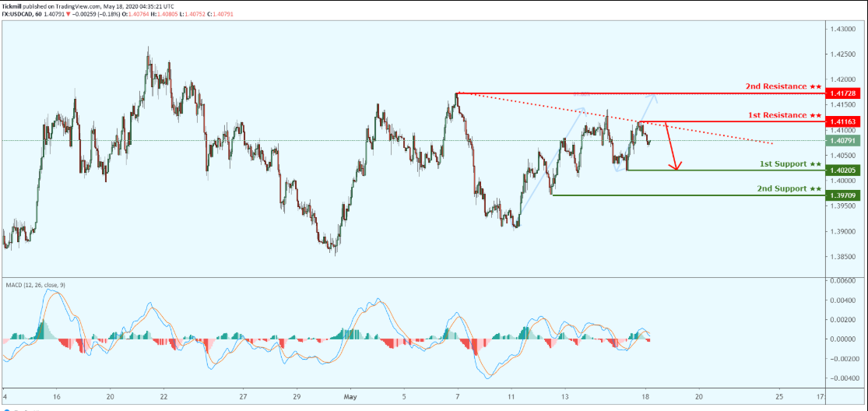Click the 0.00600 MACD axis value
The width and height of the screenshot is (868, 411).
pos(844,281)
